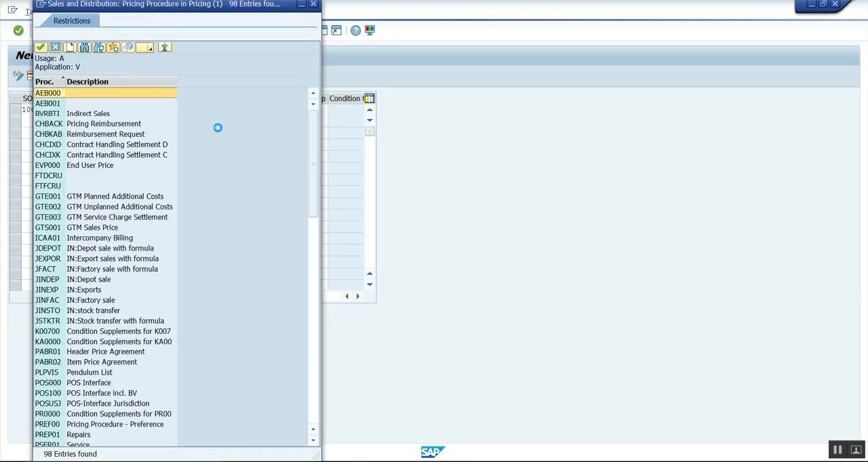Image resolution: width=868 pixels, height=462 pixels.
Task: Find entries with binoculars icon
Action: [x=84, y=47]
